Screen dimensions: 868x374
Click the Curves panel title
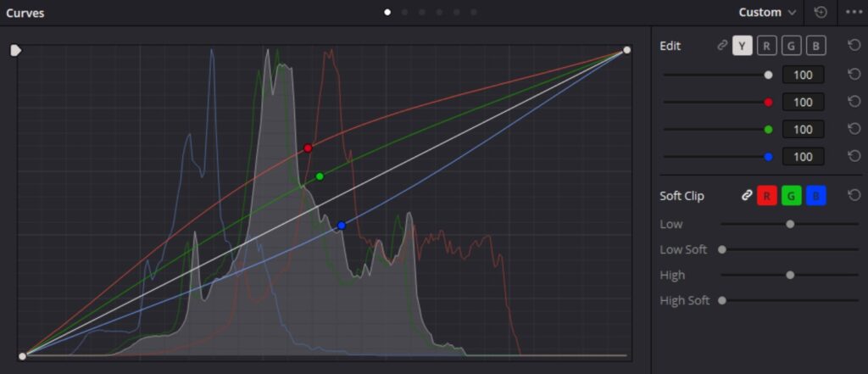tap(25, 13)
